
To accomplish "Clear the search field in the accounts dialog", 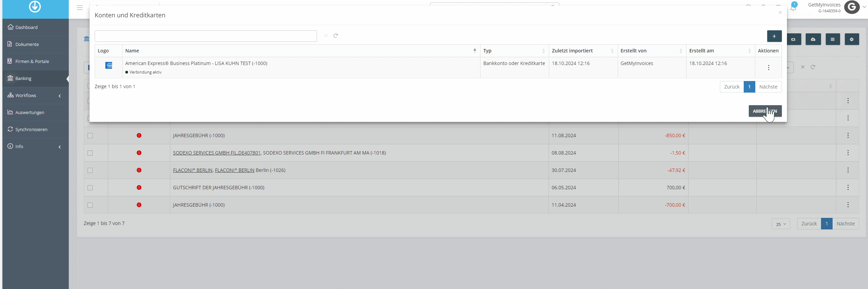I will pyautogui.click(x=326, y=36).
